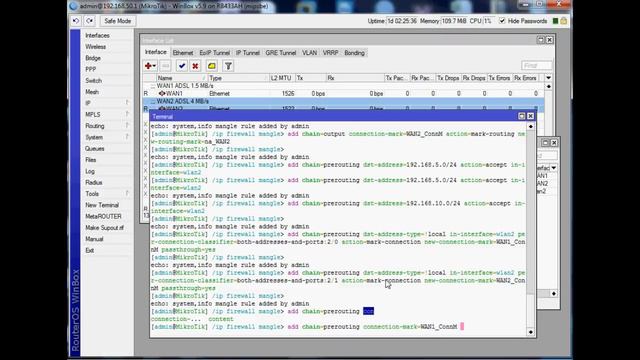The height and width of the screenshot is (360, 640).
Task: Click Make Supout.rif in sidebar
Action: pos(107,228)
